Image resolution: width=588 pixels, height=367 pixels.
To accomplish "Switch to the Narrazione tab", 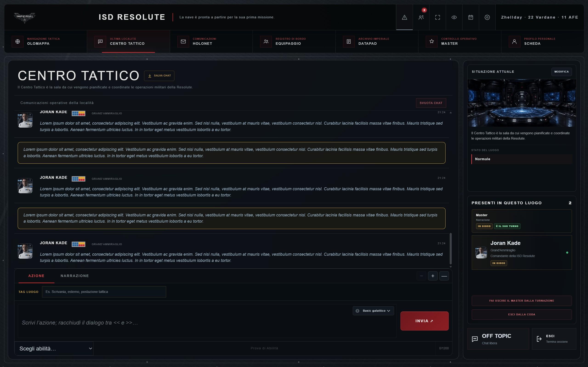I will (x=75, y=276).
